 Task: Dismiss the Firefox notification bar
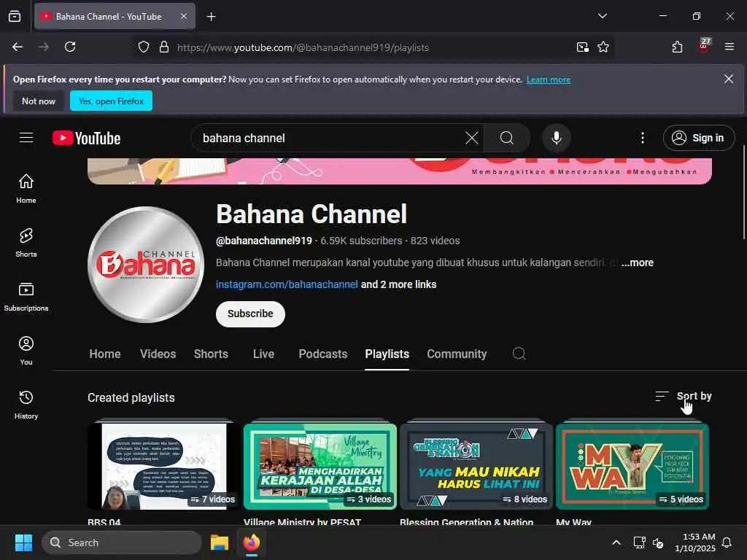point(729,79)
